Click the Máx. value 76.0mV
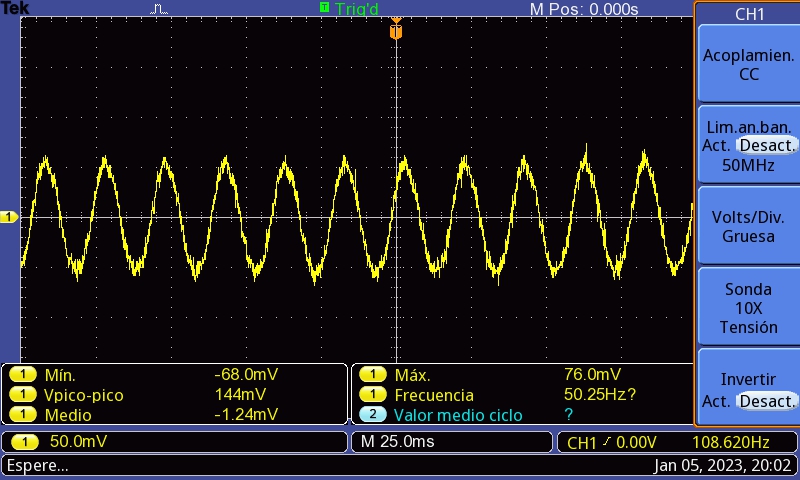This screenshot has height=480, width=800. (x=592, y=375)
